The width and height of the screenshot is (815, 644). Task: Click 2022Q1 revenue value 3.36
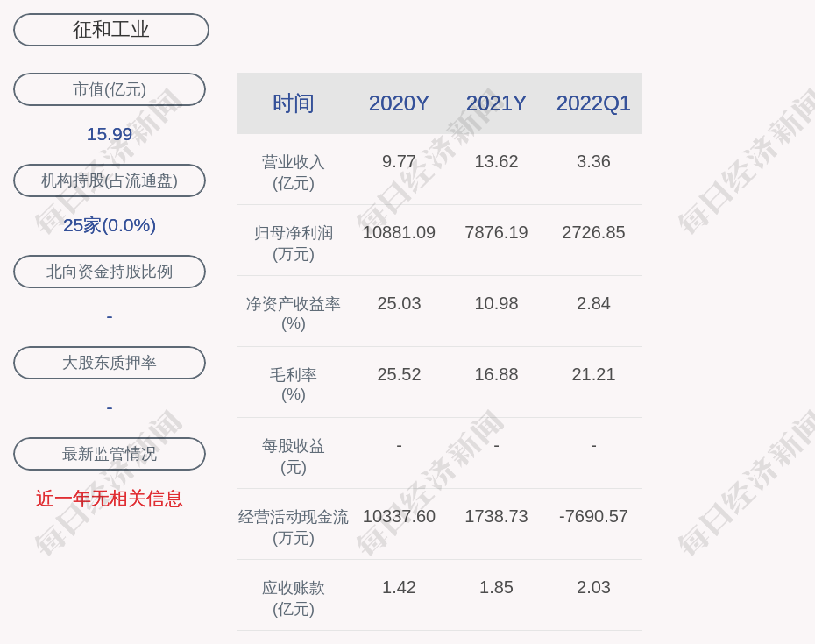pyautogui.click(x=593, y=161)
